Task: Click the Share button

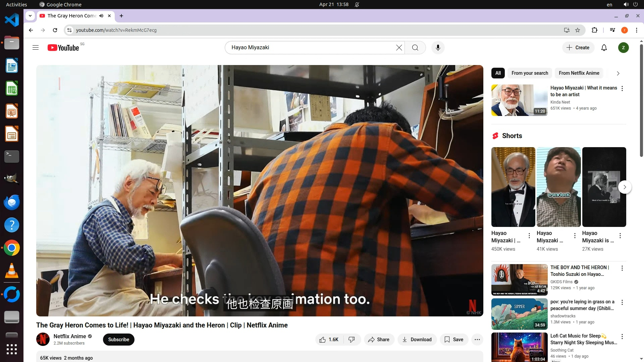Action: [x=379, y=340]
